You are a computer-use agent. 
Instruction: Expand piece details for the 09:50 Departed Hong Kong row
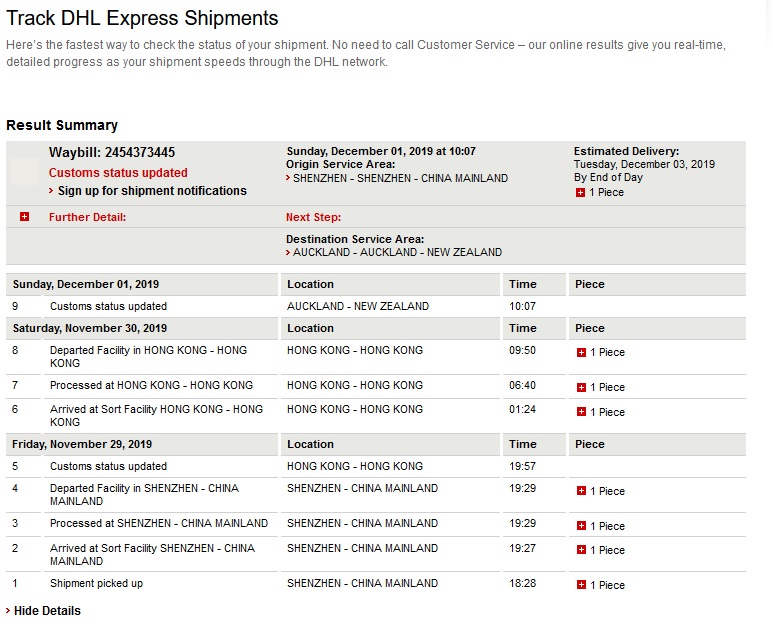(x=581, y=353)
